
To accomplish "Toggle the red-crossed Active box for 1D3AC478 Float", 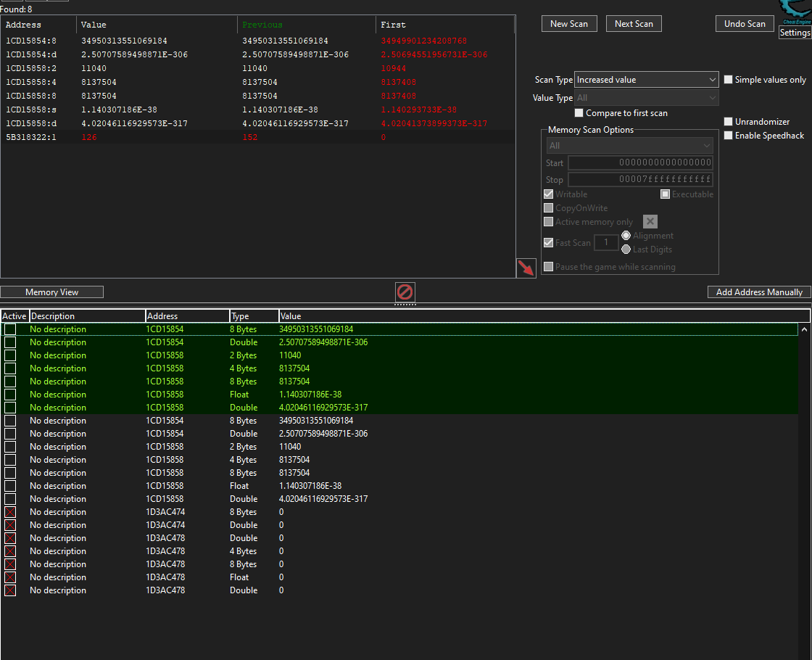I will [x=10, y=577].
